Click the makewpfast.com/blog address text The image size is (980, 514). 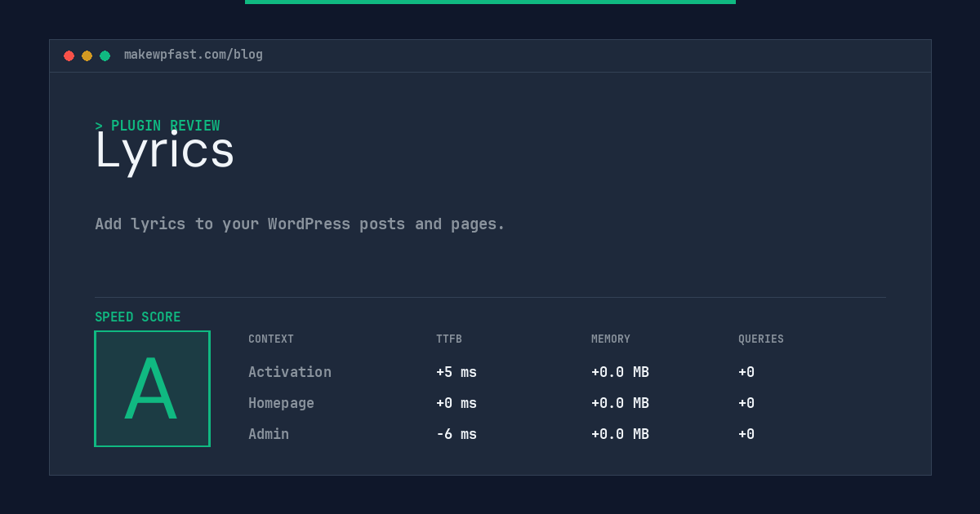point(194,55)
